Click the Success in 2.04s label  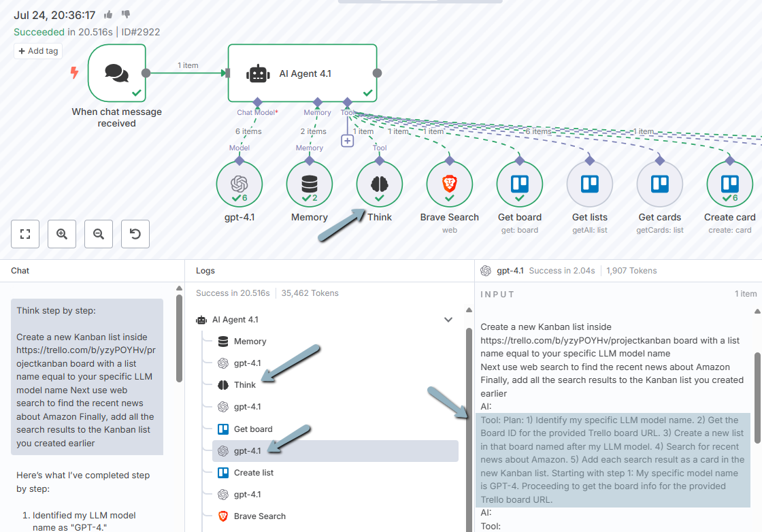pos(562,271)
